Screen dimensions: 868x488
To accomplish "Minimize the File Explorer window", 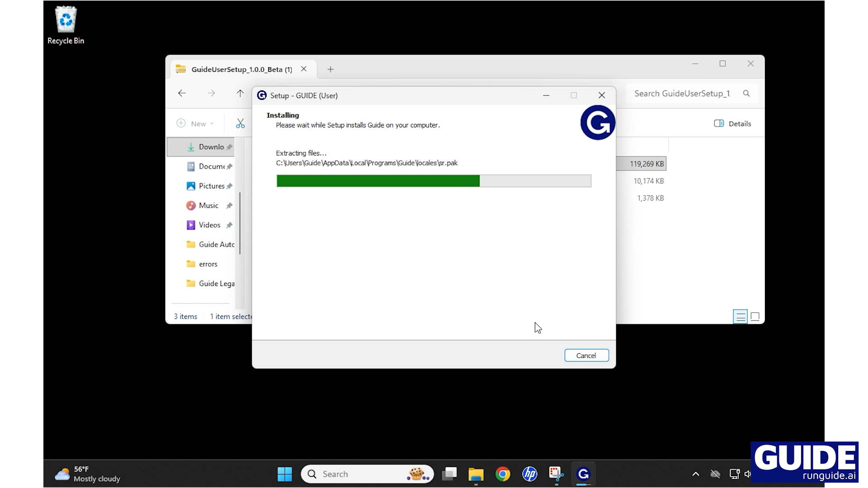I will tap(695, 64).
